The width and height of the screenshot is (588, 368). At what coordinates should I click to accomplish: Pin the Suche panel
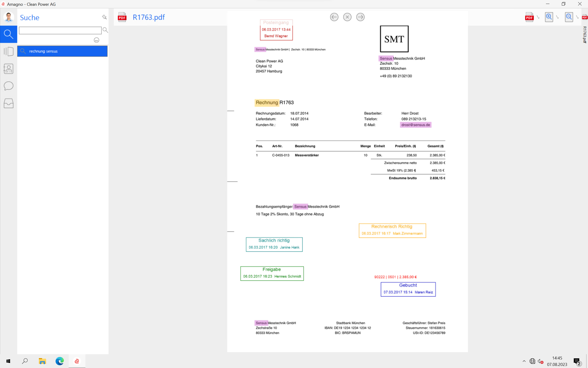pyautogui.click(x=104, y=17)
